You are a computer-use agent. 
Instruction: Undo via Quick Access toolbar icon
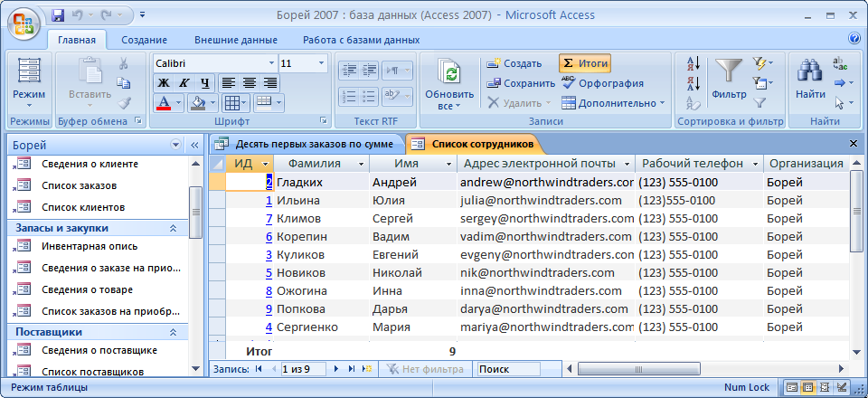tap(79, 15)
